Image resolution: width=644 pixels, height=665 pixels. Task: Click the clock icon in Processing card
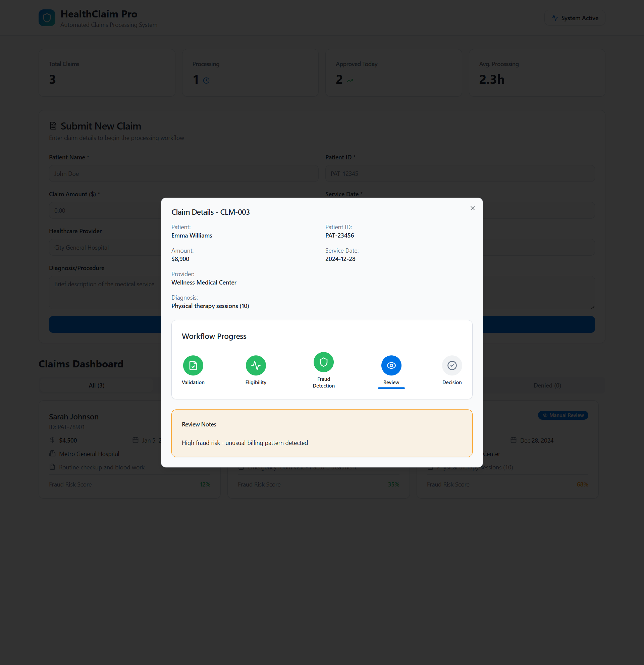coord(206,81)
